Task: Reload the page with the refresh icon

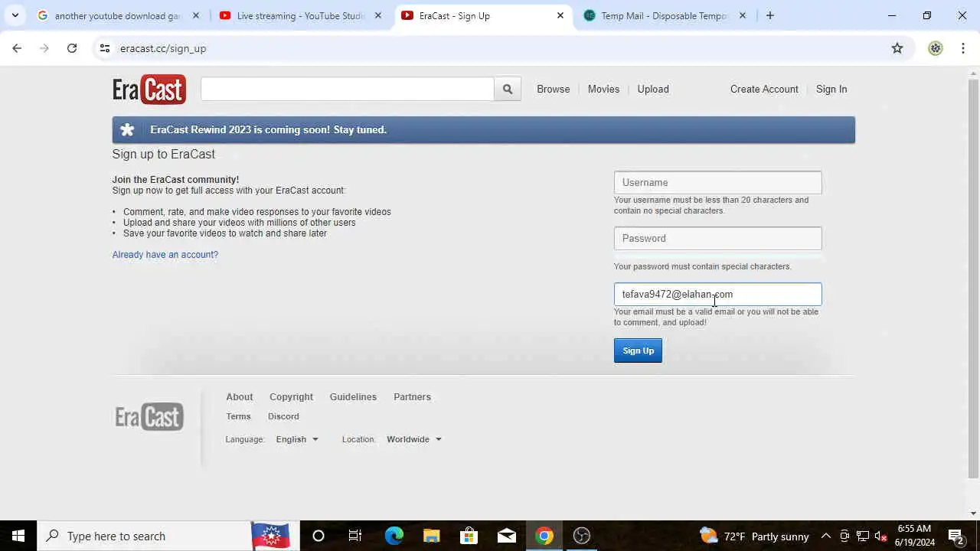Action: click(72, 48)
